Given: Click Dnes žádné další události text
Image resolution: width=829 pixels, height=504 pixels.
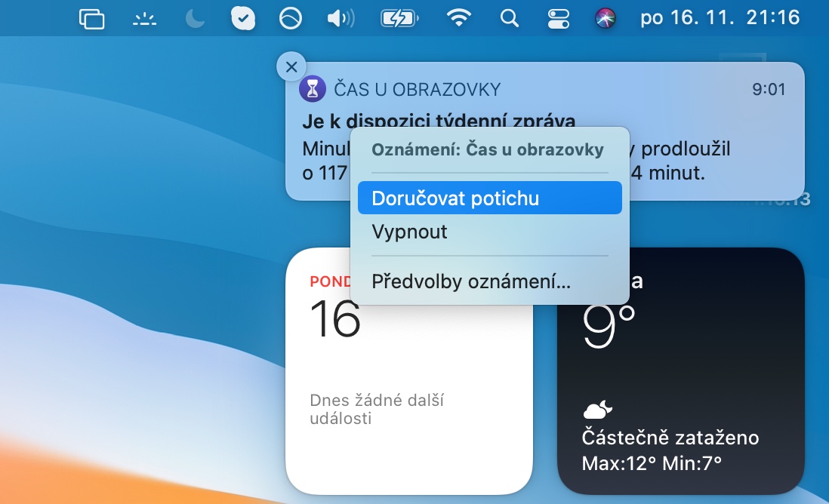Looking at the screenshot, I should point(377,409).
